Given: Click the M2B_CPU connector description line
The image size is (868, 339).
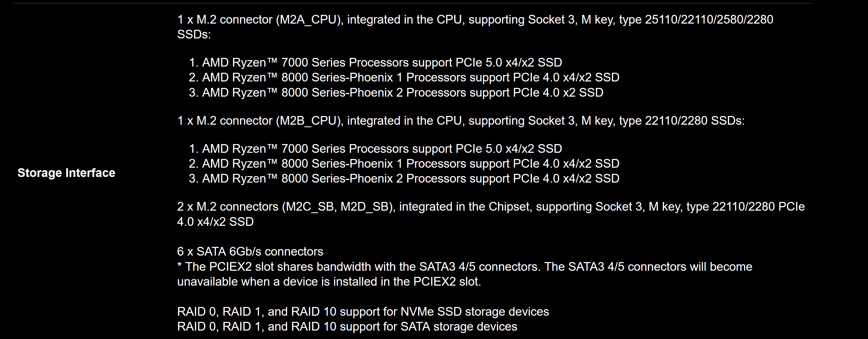Looking at the screenshot, I should [x=461, y=121].
